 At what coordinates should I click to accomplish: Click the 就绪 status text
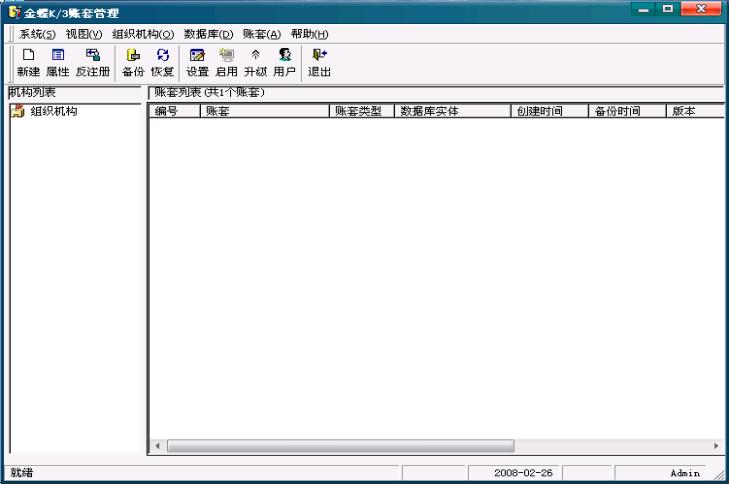(22, 473)
